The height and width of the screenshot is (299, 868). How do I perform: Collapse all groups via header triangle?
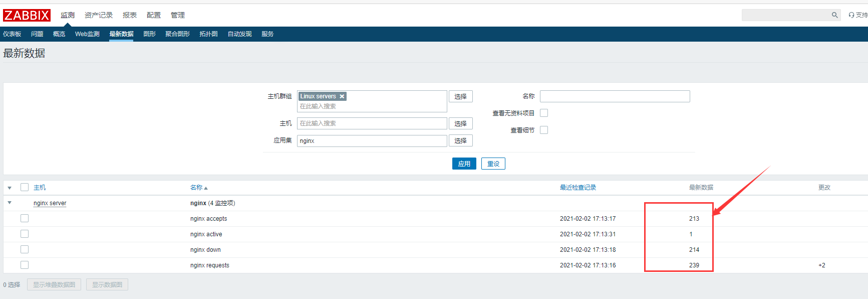point(10,188)
